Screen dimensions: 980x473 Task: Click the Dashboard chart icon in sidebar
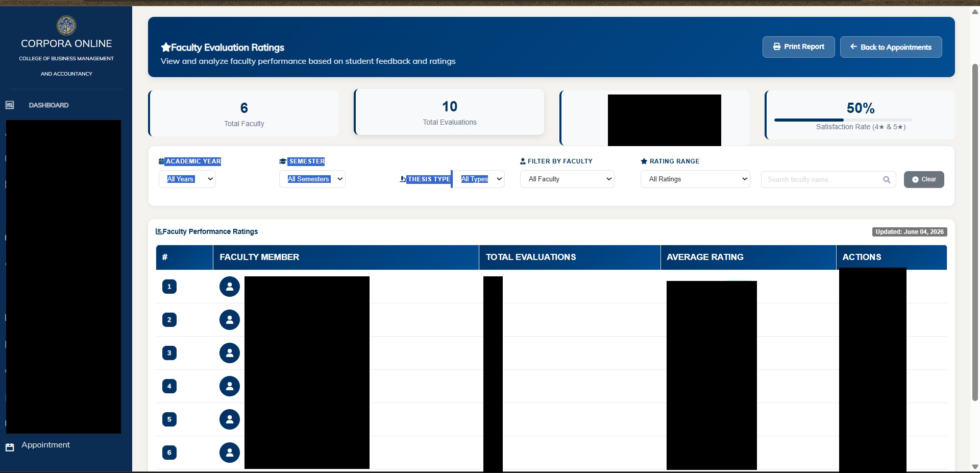(10, 105)
